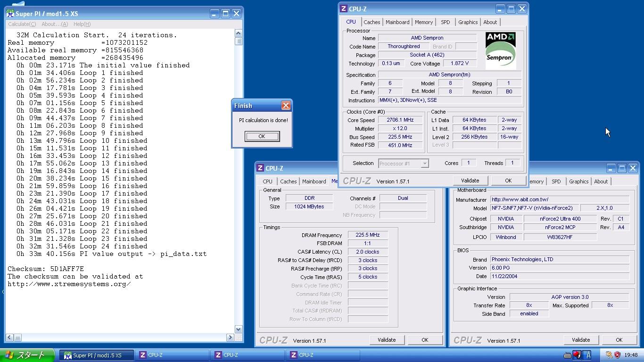Click the keyboard icon in the language bar
The height and width of the screenshot is (362, 644).
pyautogui.click(x=568, y=355)
